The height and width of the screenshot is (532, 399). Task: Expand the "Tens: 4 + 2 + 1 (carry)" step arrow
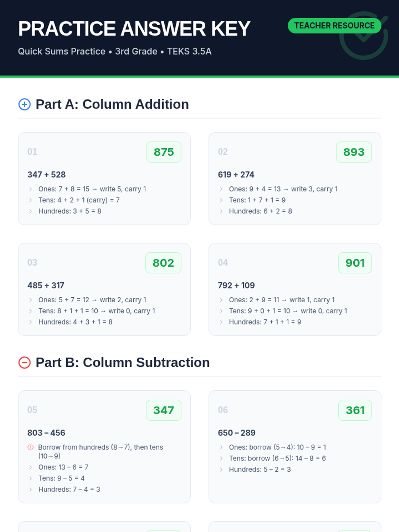coord(31,200)
